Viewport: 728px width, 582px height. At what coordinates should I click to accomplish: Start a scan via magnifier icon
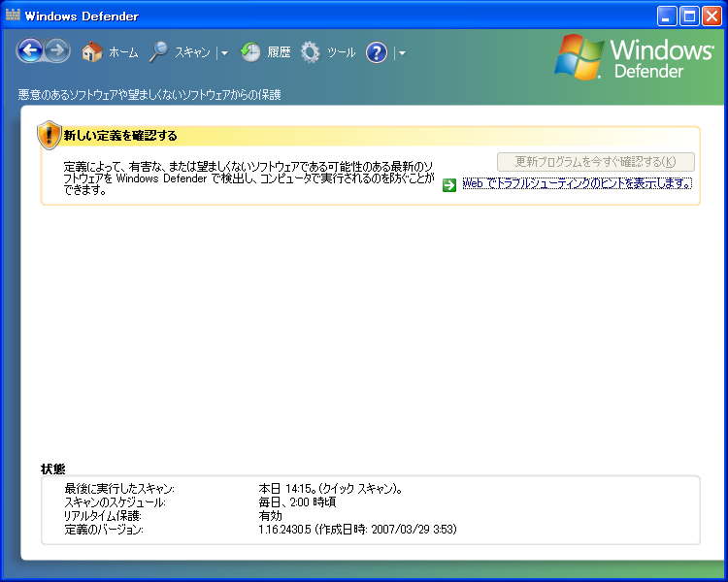(159, 51)
